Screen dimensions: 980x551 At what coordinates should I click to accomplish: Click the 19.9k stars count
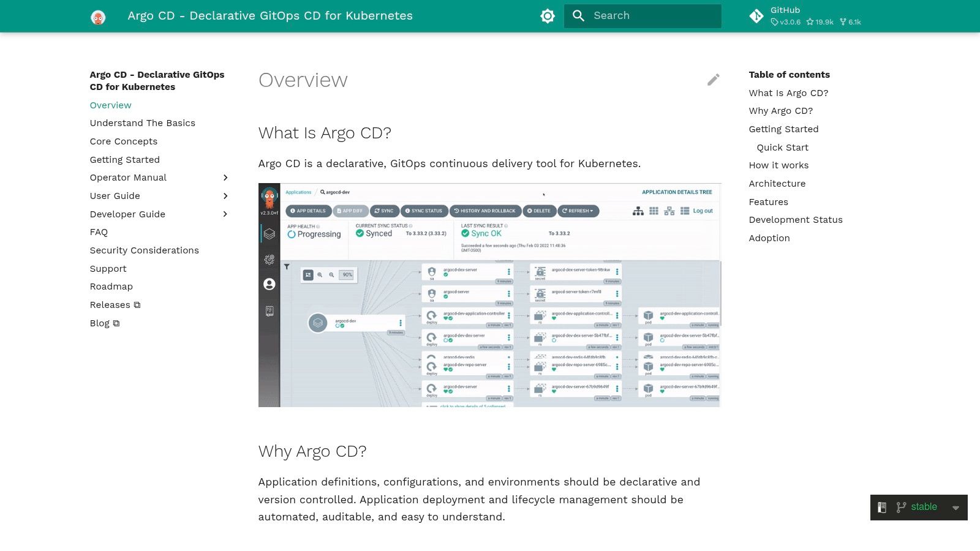point(820,22)
